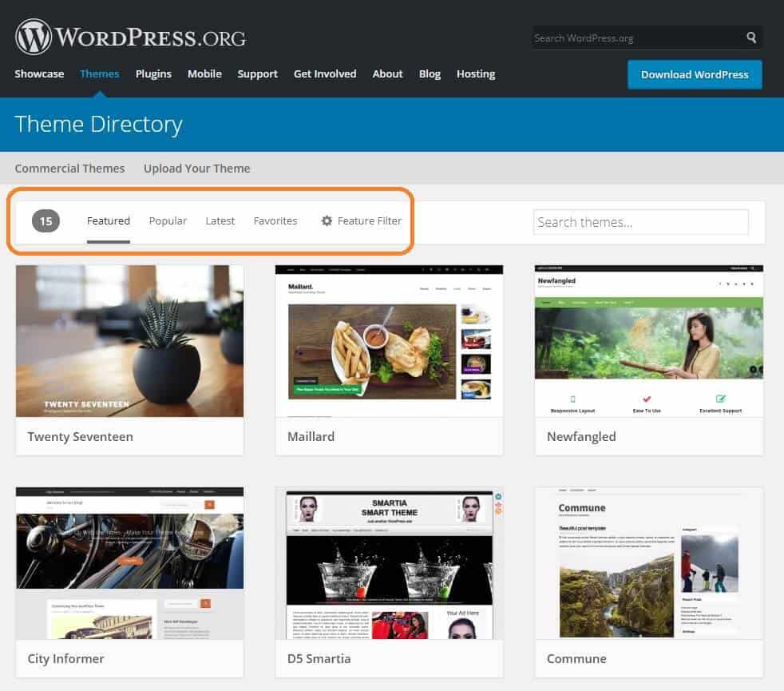Open the City Informer theme thumbnail
The height and width of the screenshot is (691, 784).
tap(129, 563)
